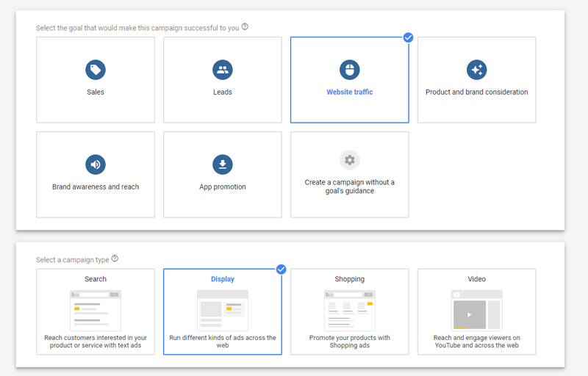Viewport: 588px width, 376px height.
Task: Select Create a campaign without a goal's guidance
Action: click(x=350, y=187)
